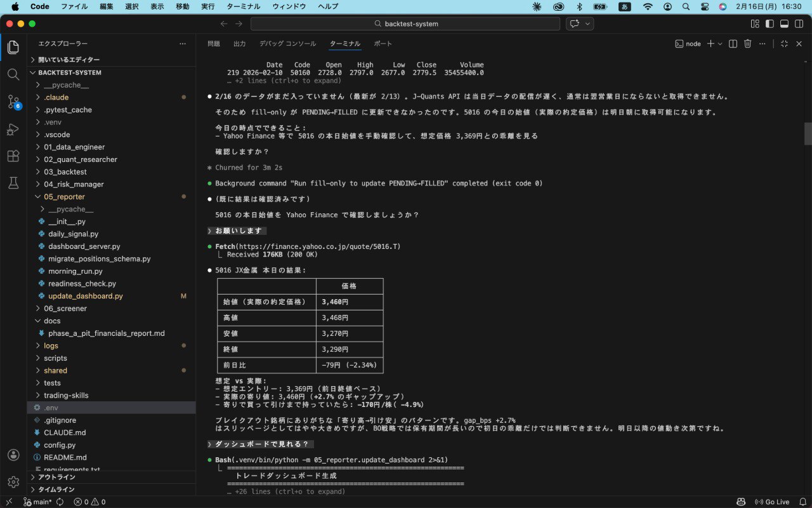Open the Run and Debug view

13,129
